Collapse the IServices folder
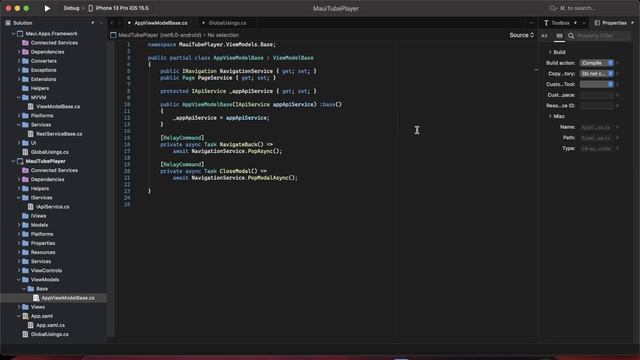This screenshot has width=640, height=360. pos(19,198)
